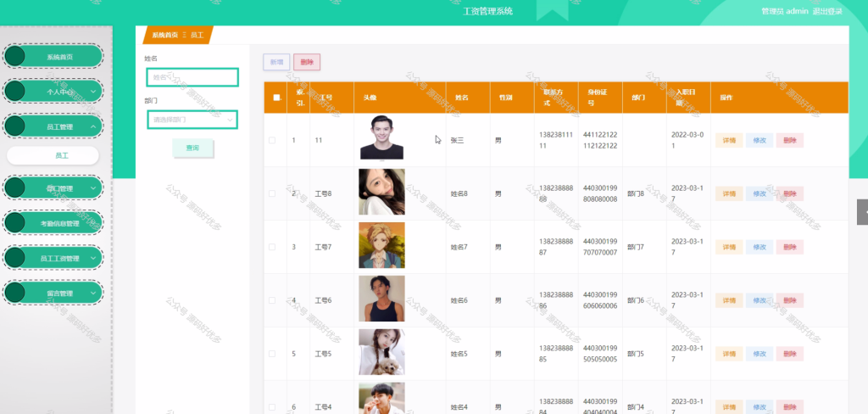Image resolution: width=868 pixels, height=414 pixels.
Task: Click the batch 删除 button above the table
Action: tap(307, 62)
